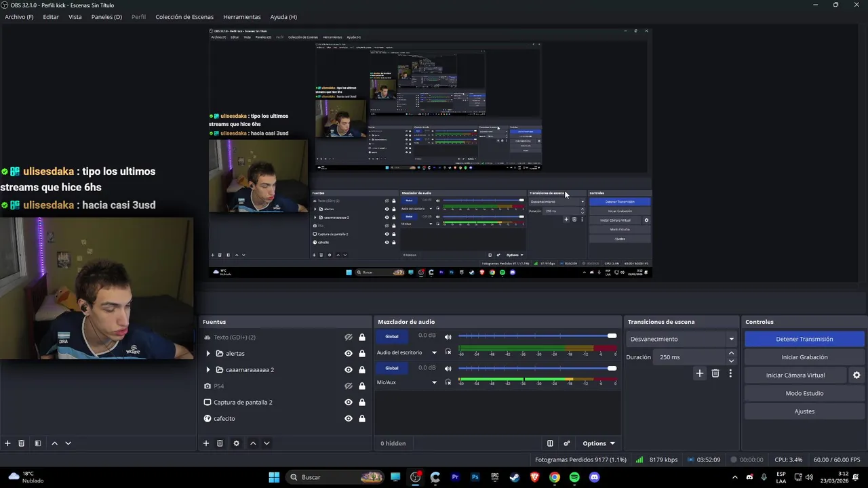Expand the caaamaraaaaaa 2 group arrow
868x488 pixels.
(x=208, y=369)
